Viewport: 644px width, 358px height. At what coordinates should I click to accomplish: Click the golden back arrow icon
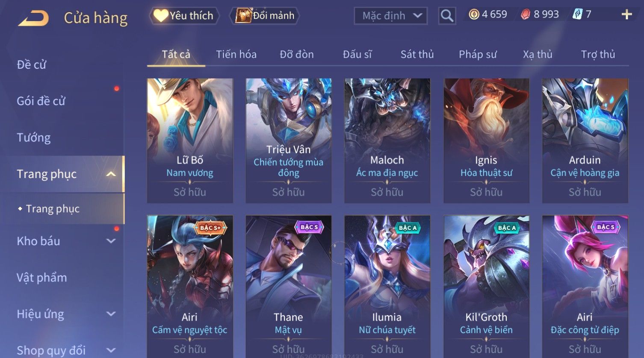click(x=33, y=18)
